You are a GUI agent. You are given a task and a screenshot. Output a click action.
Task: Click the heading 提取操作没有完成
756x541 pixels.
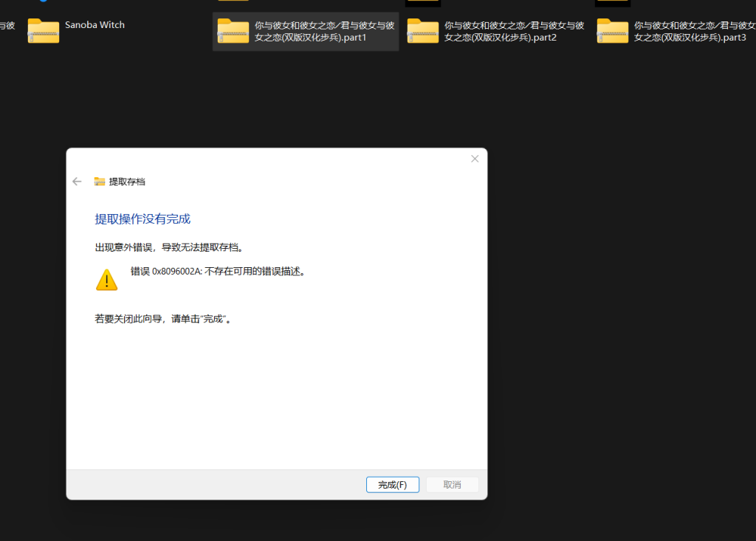coord(142,218)
